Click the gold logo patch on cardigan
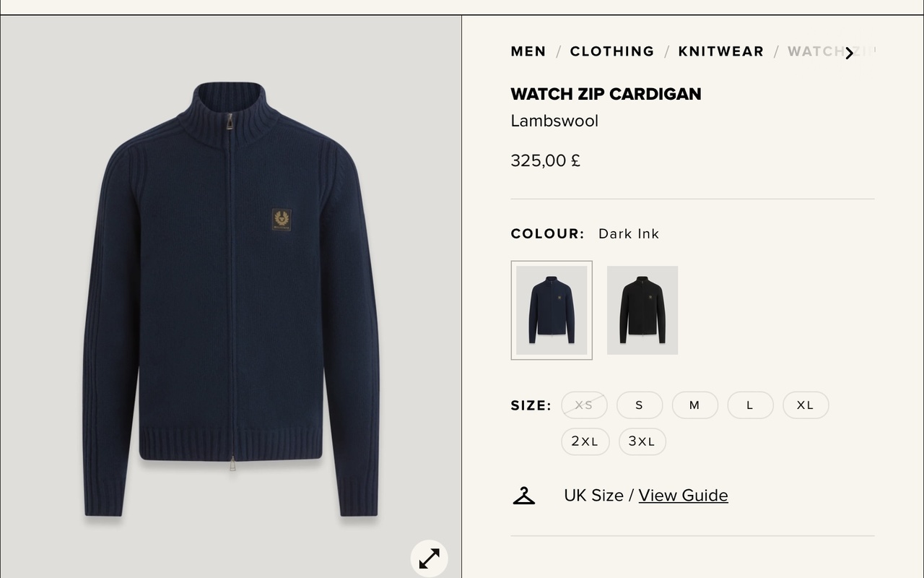 tap(282, 220)
